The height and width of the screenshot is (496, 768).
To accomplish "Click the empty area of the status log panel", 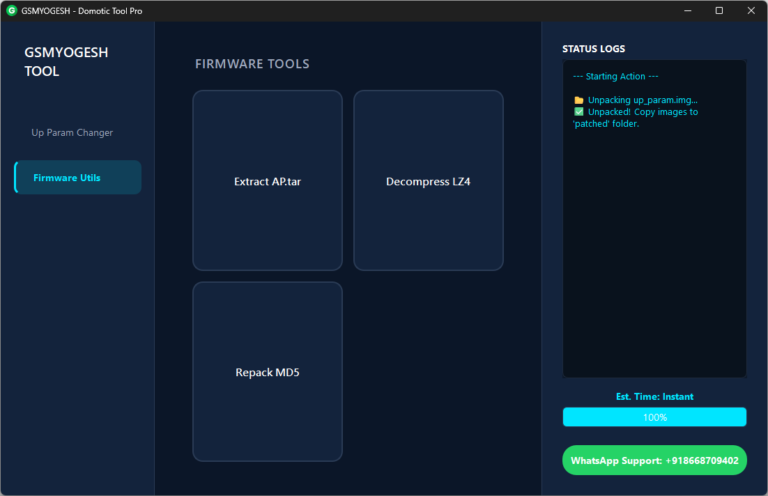I will [654, 260].
